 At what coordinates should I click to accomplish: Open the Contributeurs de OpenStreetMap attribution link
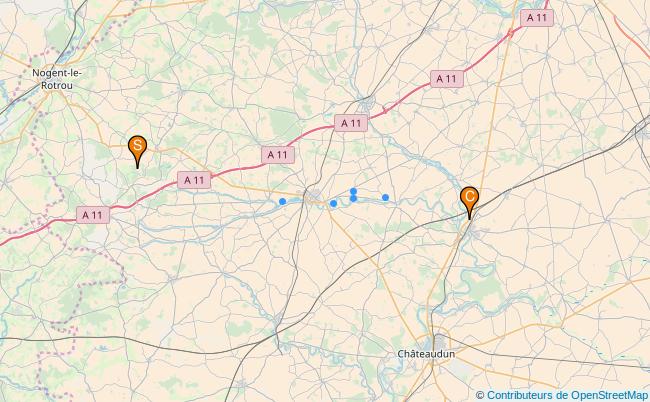coord(567,395)
